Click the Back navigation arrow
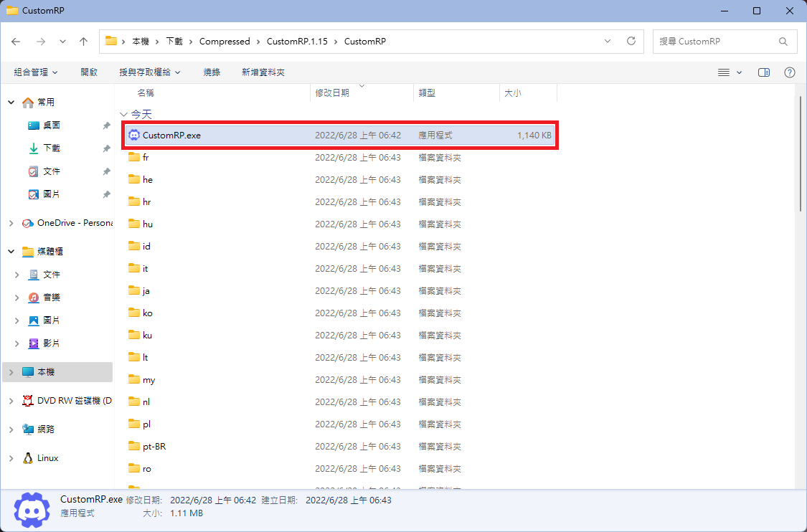This screenshot has height=532, width=807. pyautogui.click(x=16, y=42)
